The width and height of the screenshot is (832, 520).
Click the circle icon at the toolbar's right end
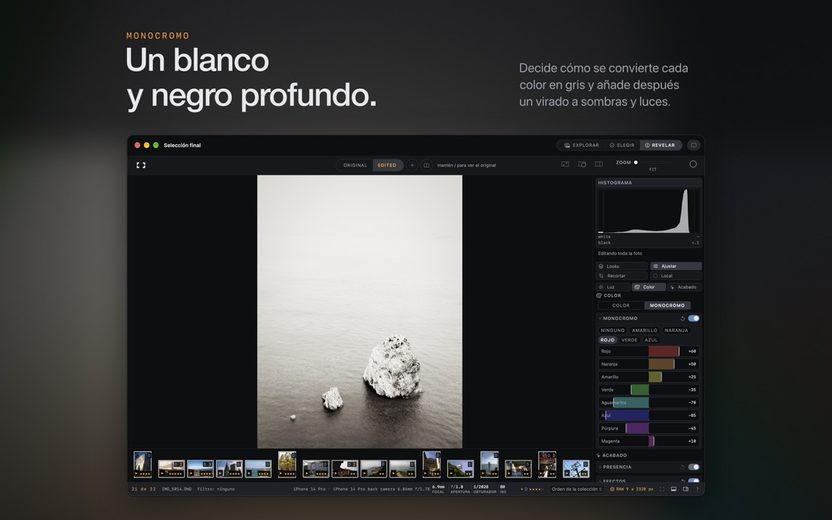tap(693, 164)
